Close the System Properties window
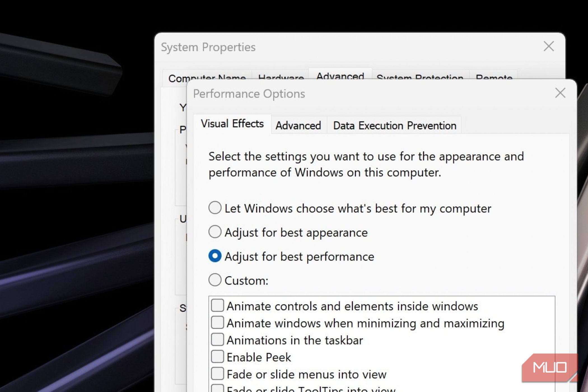 (549, 46)
